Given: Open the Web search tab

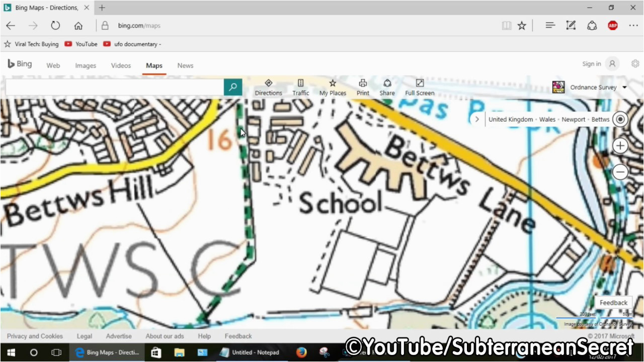Looking at the screenshot, I should pos(53,65).
